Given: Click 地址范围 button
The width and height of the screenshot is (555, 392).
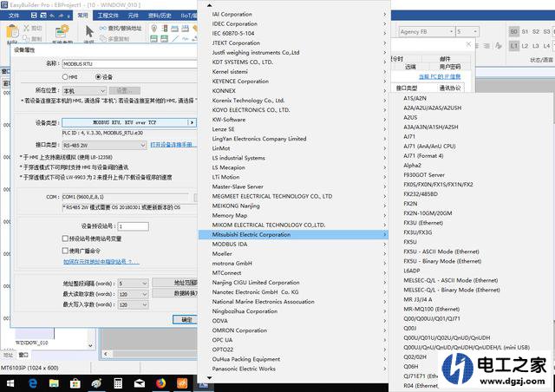Looking at the screenshot, I should click(175, 283).
